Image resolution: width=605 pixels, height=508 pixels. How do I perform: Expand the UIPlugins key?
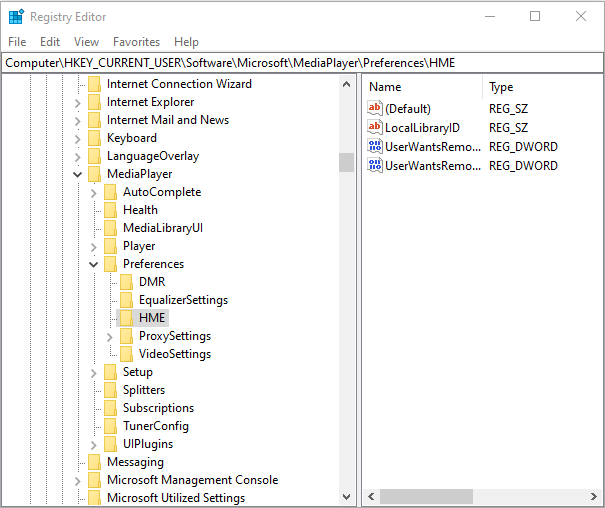93,445
